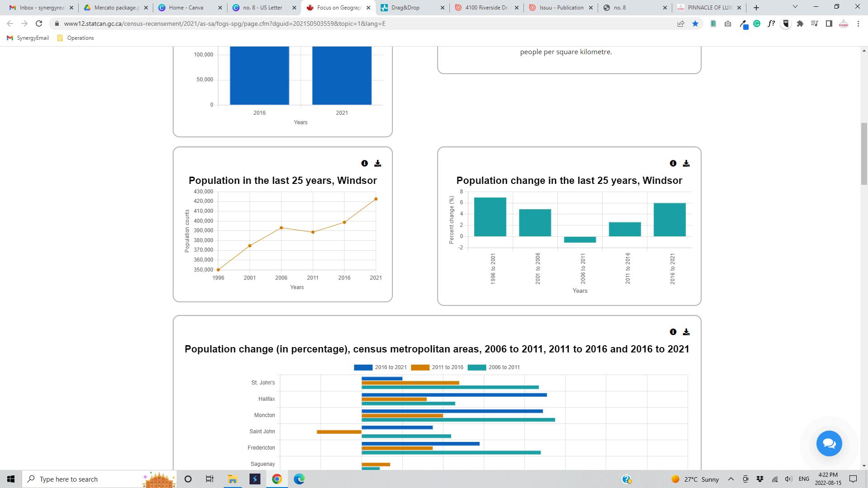The image size is (868, 488).
Task: Toggle the 2011 to 2016 legend series
Action: point(437,367)
